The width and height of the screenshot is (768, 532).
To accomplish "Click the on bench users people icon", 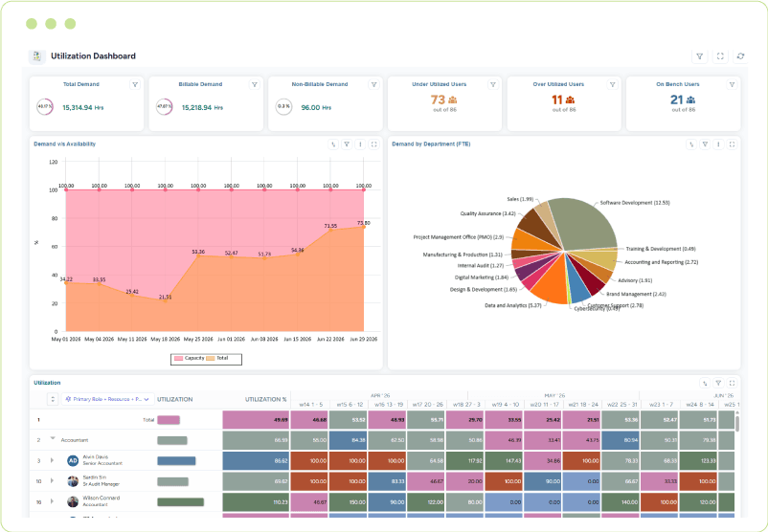I will 690,100.
